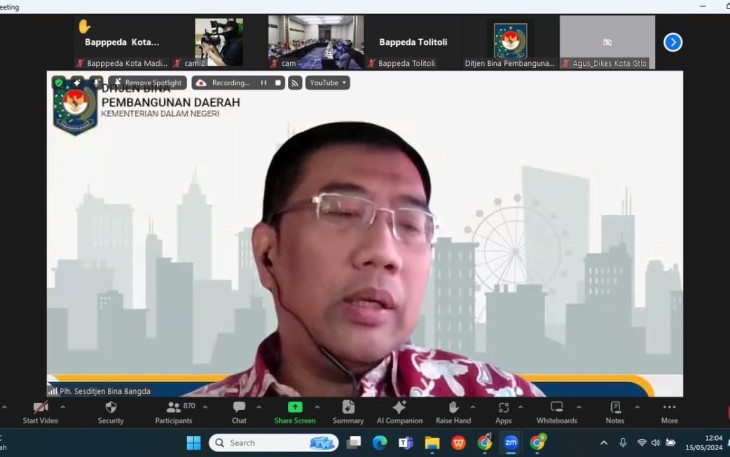The width and height of the screenshot is (730, 457).
Task: Expand reactions arrow beside Raise Hand
Action: (x=473, y=407)
